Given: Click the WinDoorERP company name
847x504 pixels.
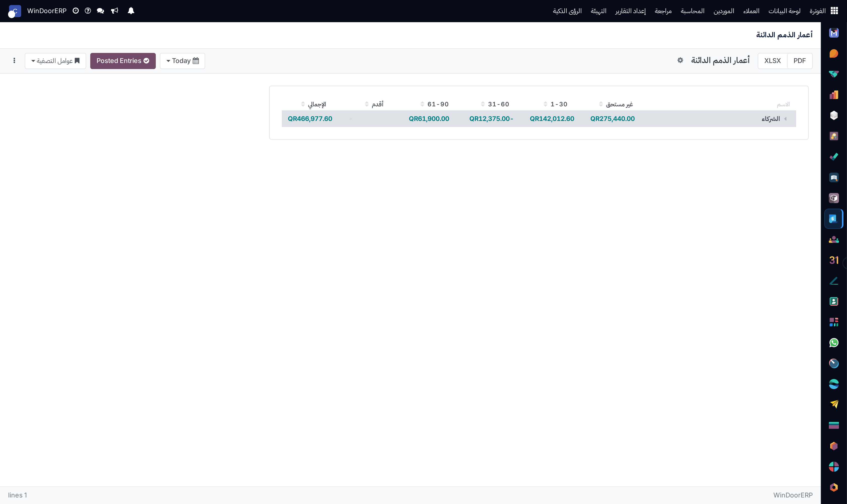Looking at the screenshot, I should [x=47, y=11].
